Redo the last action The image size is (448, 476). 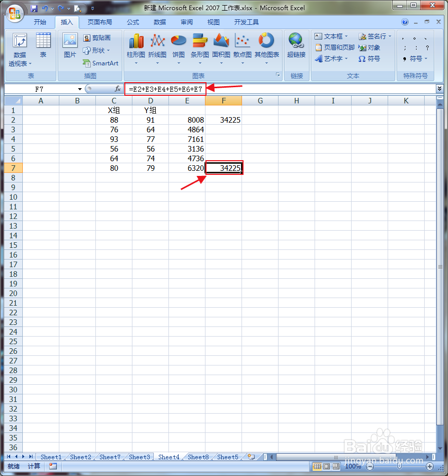pyautogui.click(x=61, y=9)
